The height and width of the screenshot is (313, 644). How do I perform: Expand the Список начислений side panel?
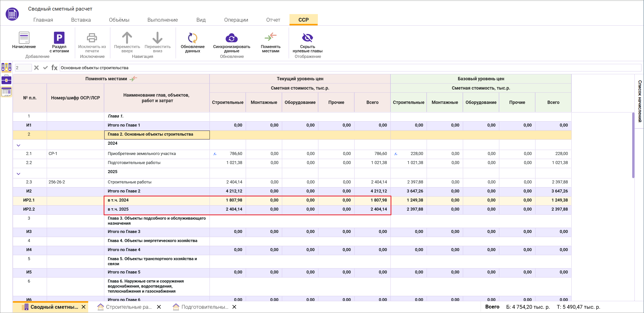point(639,101)
